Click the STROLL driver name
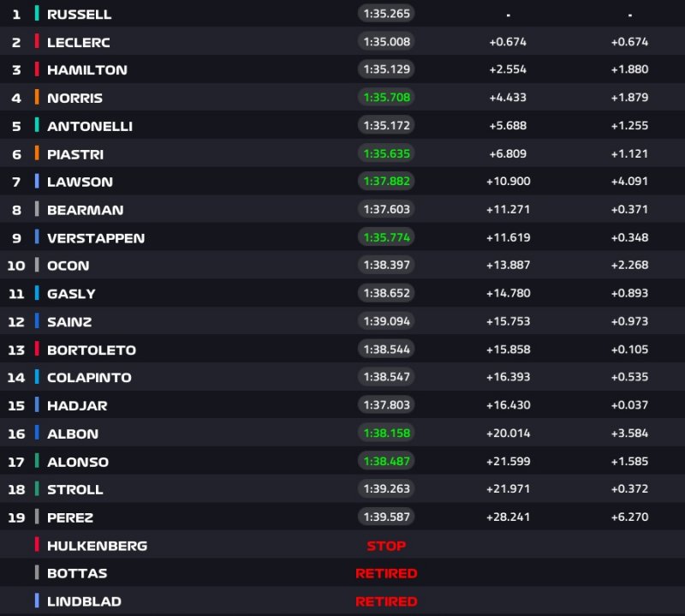 (x=75, y=489)
